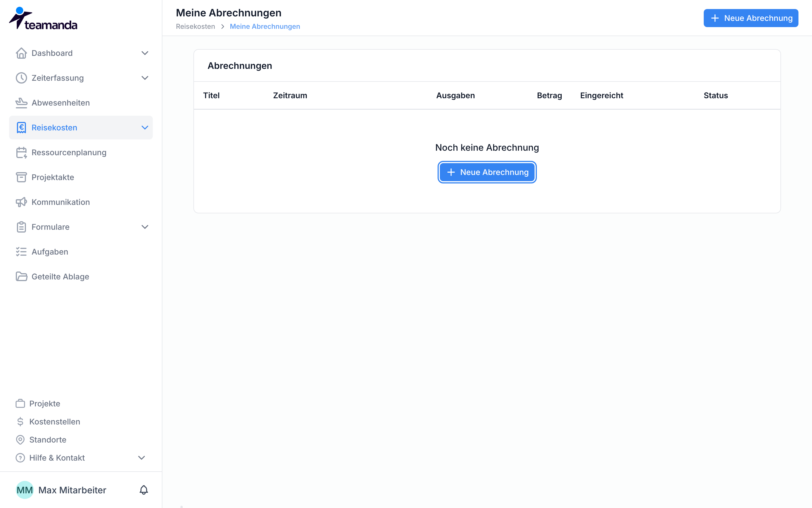Expand the Dashboard chevron
Screen dimensions: 812x508
pos(145,53)
